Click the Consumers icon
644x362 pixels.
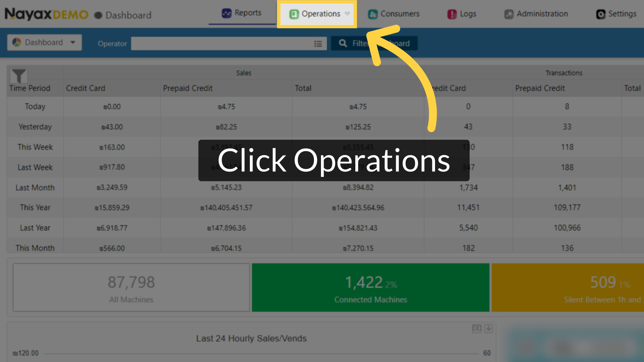coord(373,14)
